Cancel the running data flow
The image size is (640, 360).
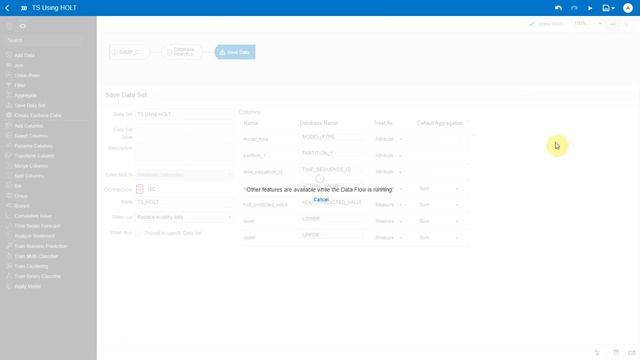click(x=321, y=199)
